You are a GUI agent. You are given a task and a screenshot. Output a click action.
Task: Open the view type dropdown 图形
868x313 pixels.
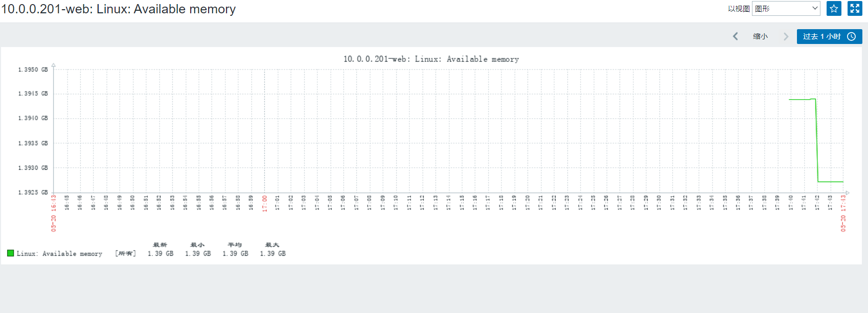pos(786,9)
